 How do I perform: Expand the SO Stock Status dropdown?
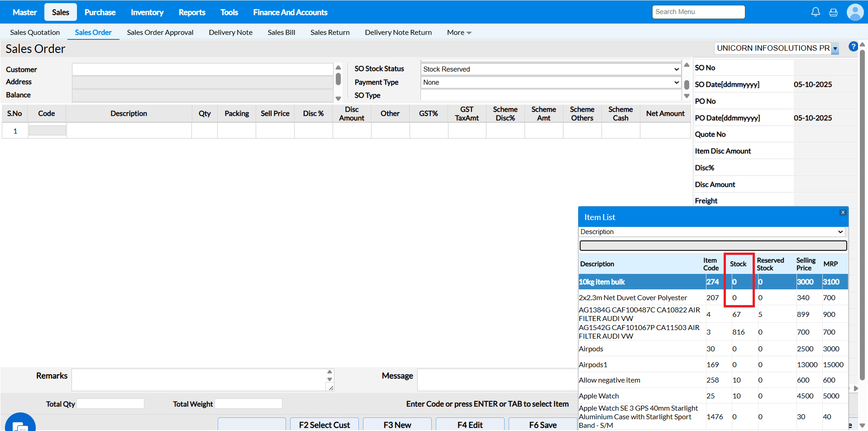(551, 69)
